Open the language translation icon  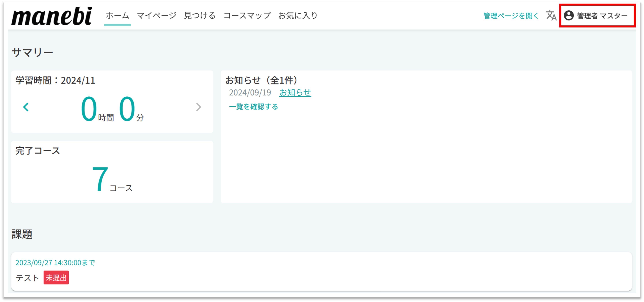pos(551,16)
